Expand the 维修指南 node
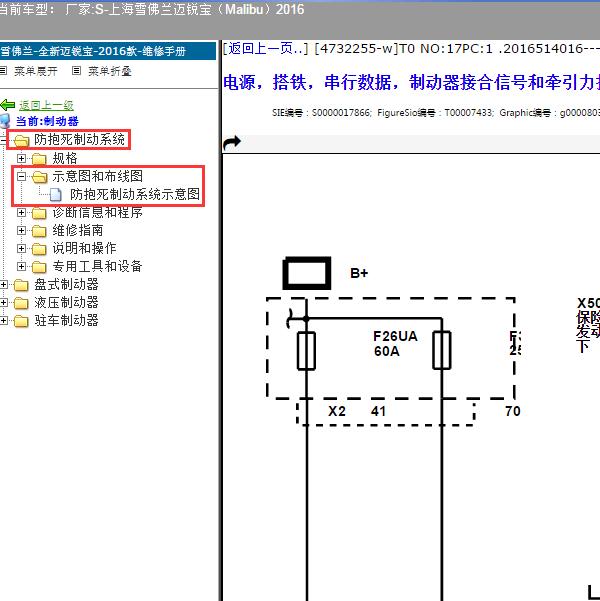Screen dimensions: 600x601 pos(21,230)
